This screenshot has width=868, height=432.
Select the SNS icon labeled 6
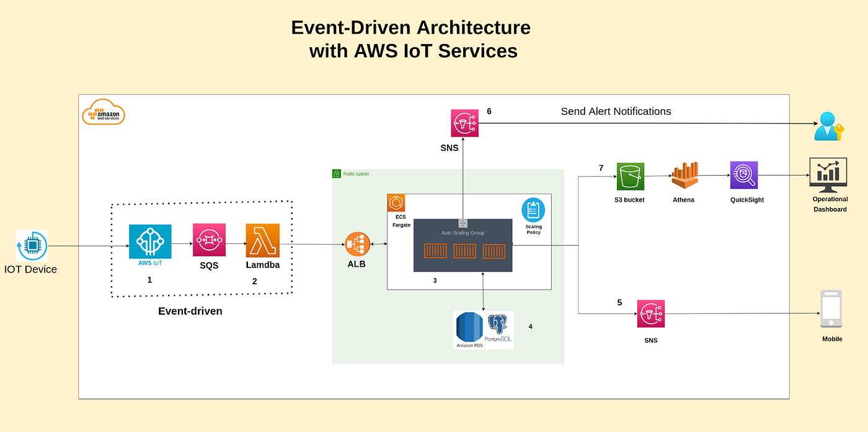coord(464,122)
